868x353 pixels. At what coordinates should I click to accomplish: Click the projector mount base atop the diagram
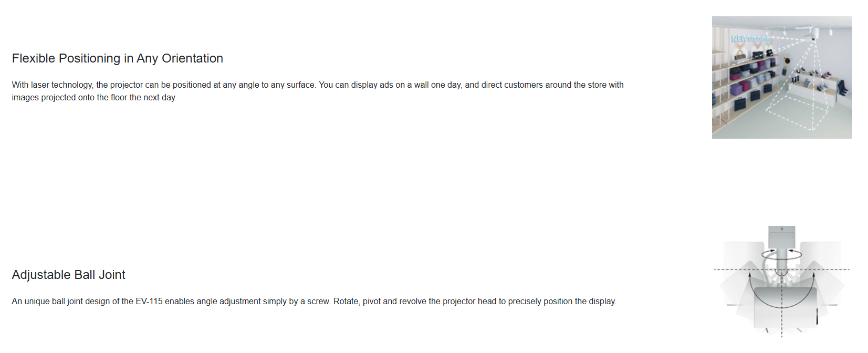coord(781,235)
